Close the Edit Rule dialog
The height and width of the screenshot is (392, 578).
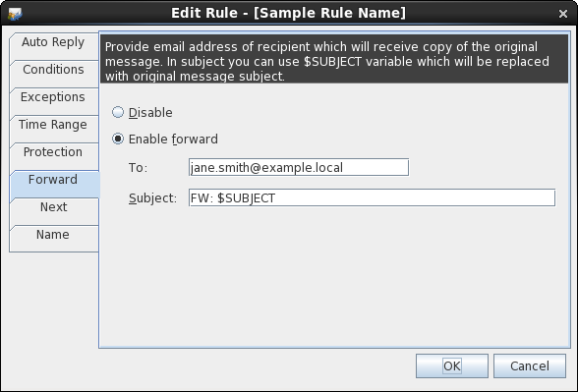pos(563,14)
